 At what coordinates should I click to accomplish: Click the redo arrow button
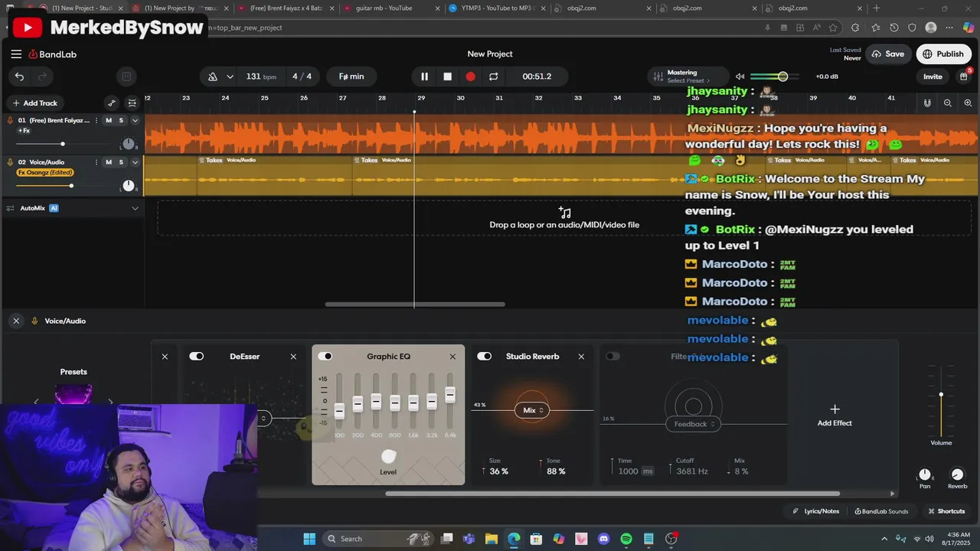coord(43,77)
